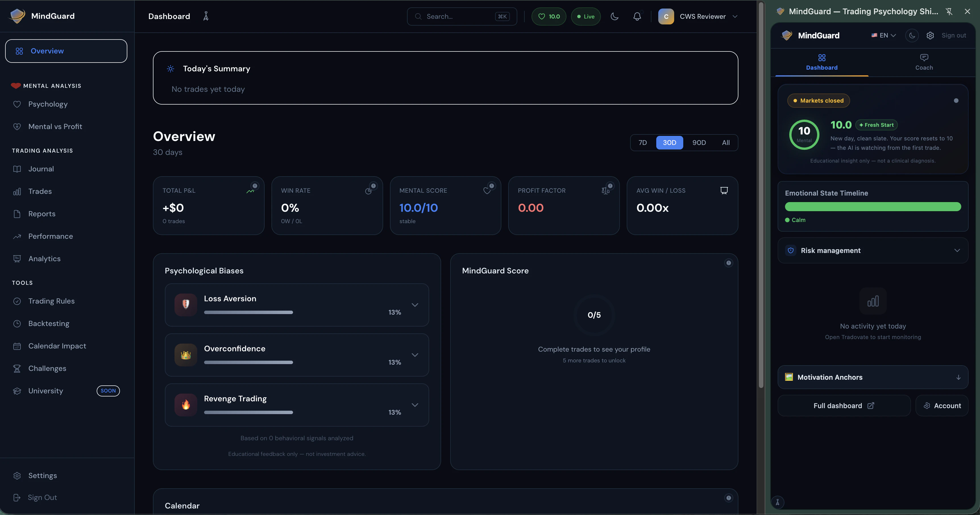The height and width of the screenshot is (515, 980).
Task: Click info icon on MindGuard Score card
Action: [728, 263]
